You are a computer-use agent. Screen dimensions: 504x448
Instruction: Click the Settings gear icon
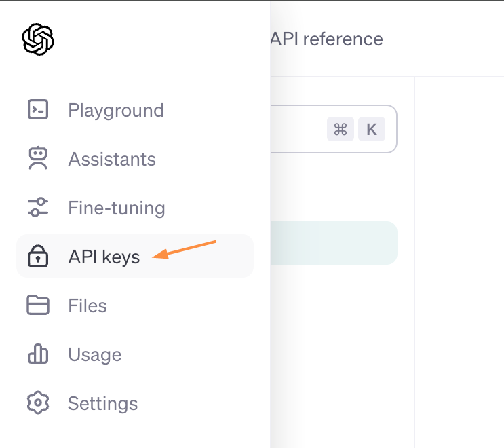pos(38,403)
